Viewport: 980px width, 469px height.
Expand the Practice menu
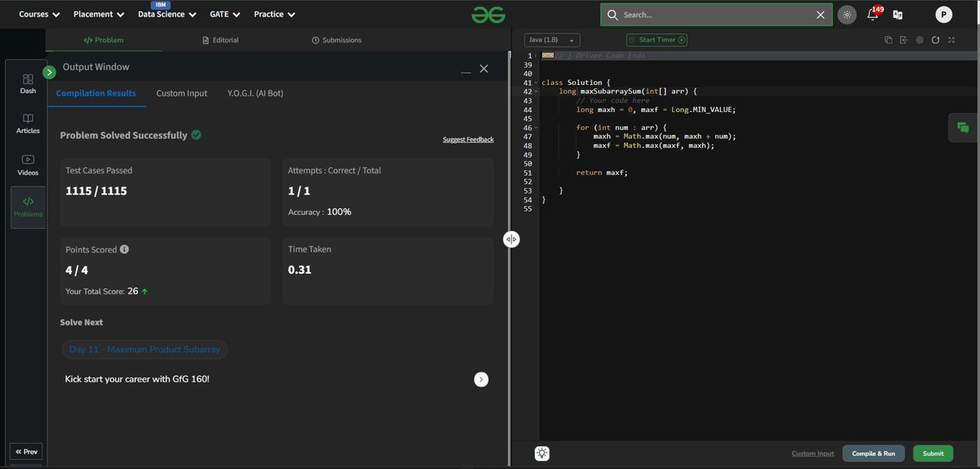(274, 14)
